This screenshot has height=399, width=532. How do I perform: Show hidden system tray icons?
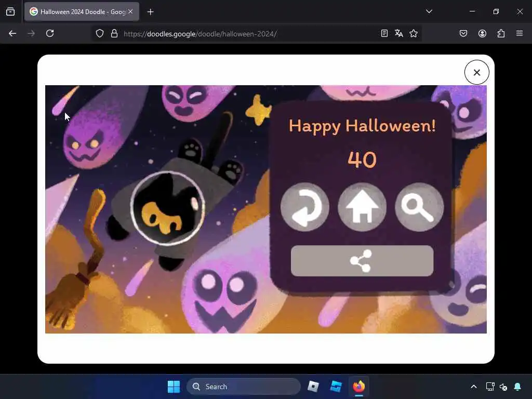point(474,387)
